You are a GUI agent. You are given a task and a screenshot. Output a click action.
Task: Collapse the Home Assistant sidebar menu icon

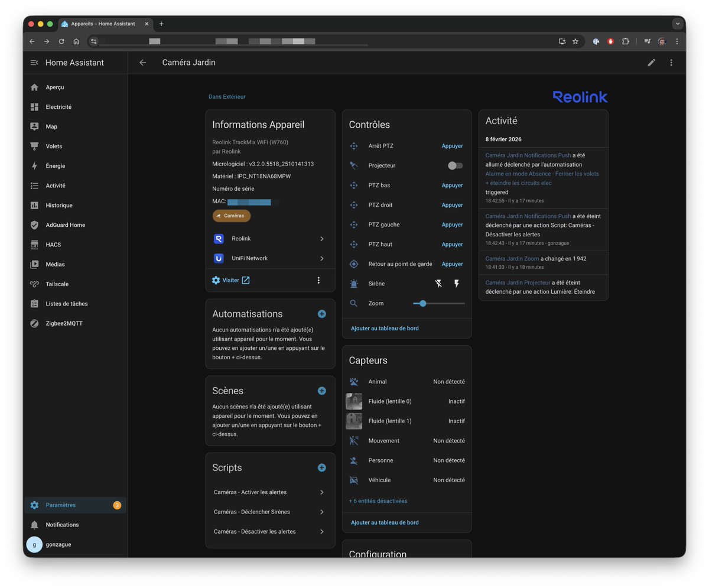(x=34, y=63)
